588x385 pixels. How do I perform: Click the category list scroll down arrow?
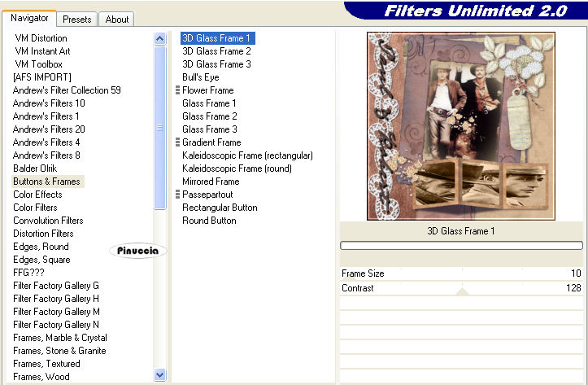point(159,374)
